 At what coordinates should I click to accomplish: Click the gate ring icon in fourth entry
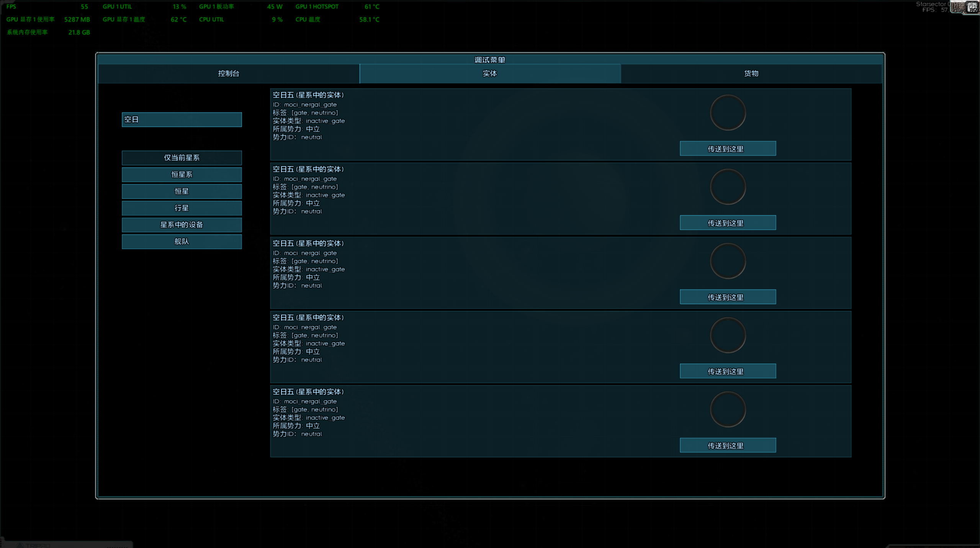click(x=728, y=335)
